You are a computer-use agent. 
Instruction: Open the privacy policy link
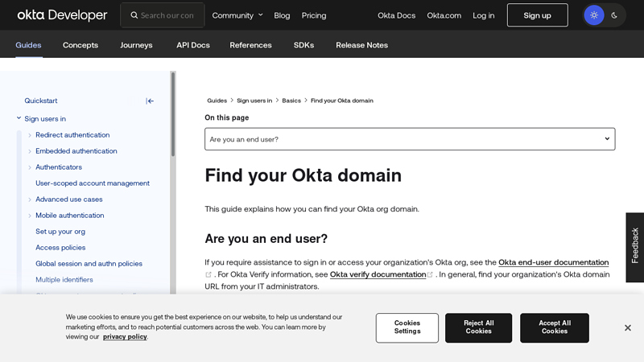pyautogui.click(x=125, y=336)
